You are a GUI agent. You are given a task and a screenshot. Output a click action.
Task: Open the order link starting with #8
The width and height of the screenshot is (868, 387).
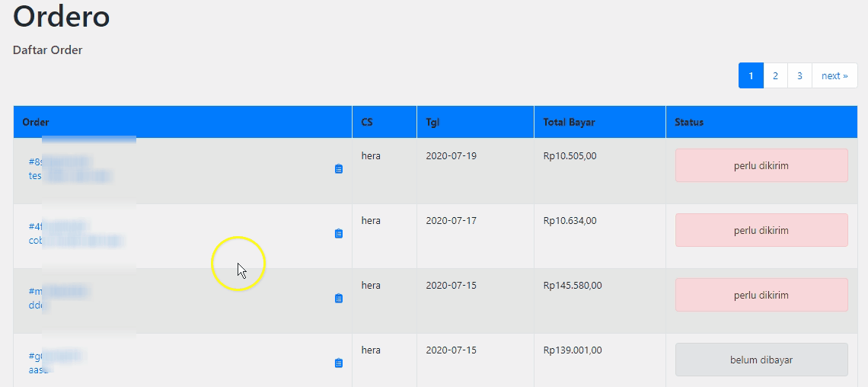click(35, 162)
